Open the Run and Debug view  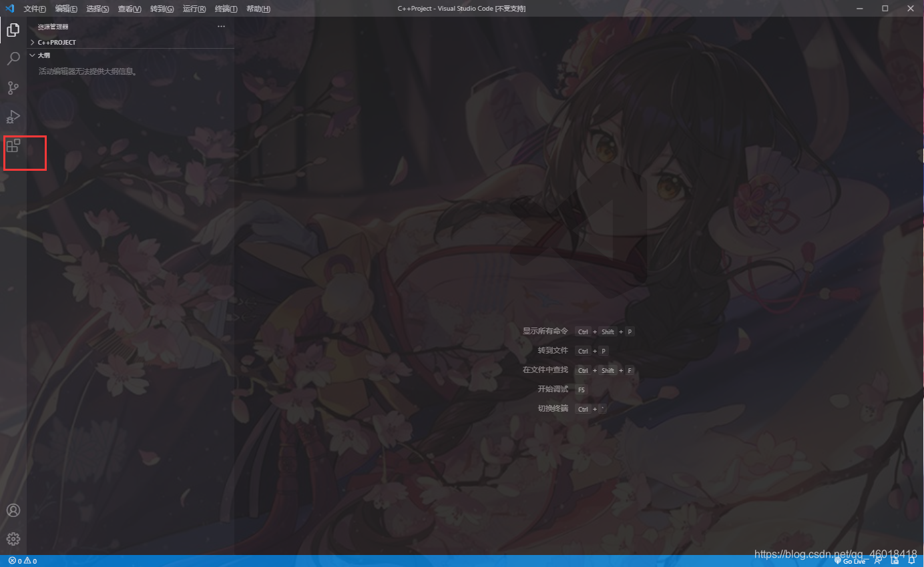coord(13,117)
